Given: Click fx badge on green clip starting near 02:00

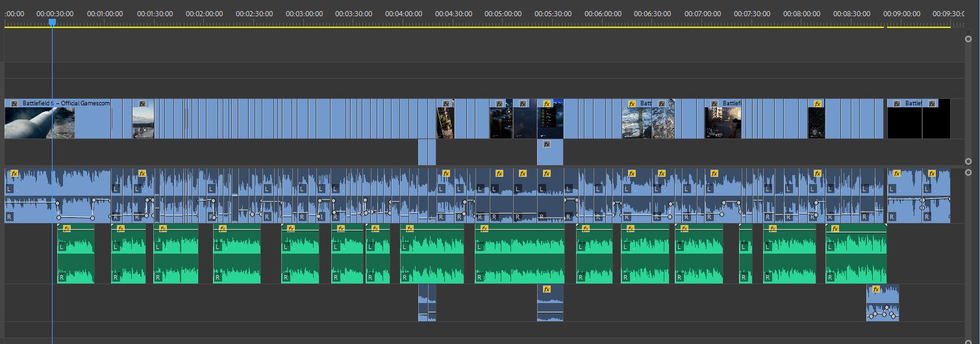Looking at the screenshot, I should [222, 228].
